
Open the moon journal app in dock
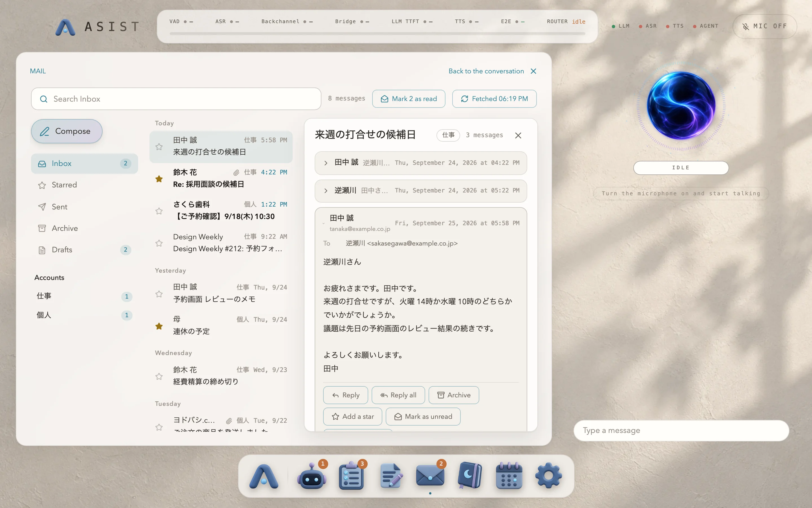(470, 476)
